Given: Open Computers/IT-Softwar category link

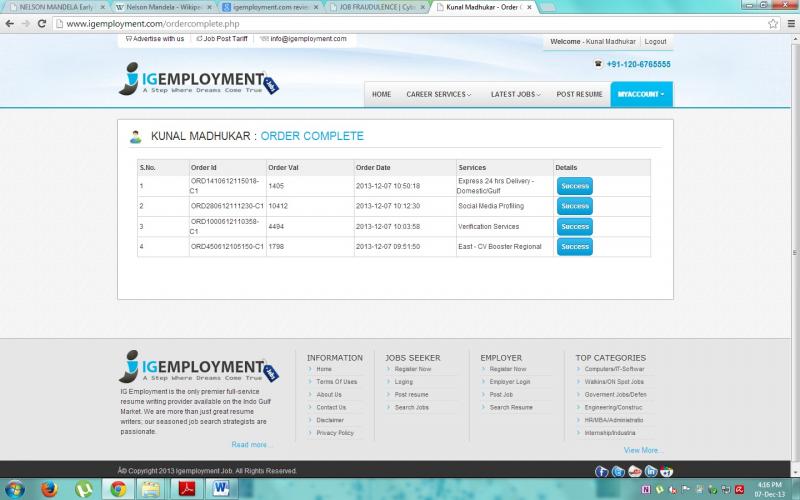Looking at the screenshot, I should (614, 369).
